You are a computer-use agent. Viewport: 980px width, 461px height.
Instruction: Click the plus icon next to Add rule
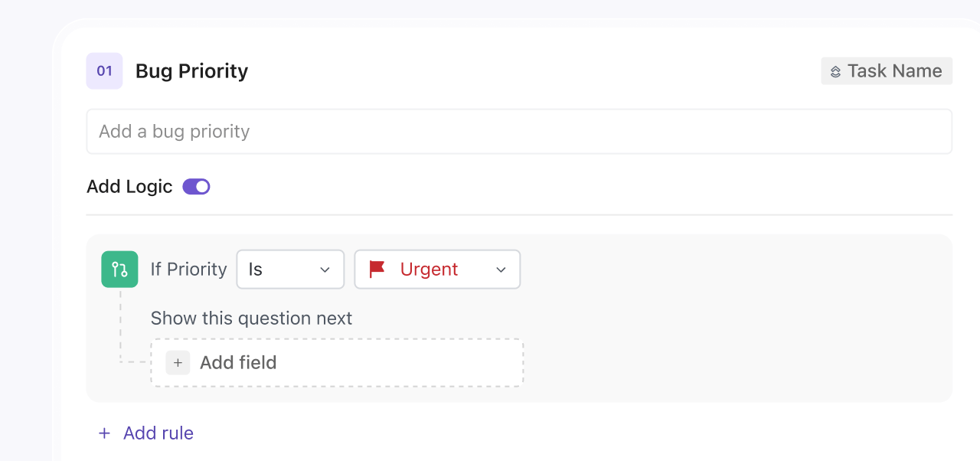(x=104, y=433)
